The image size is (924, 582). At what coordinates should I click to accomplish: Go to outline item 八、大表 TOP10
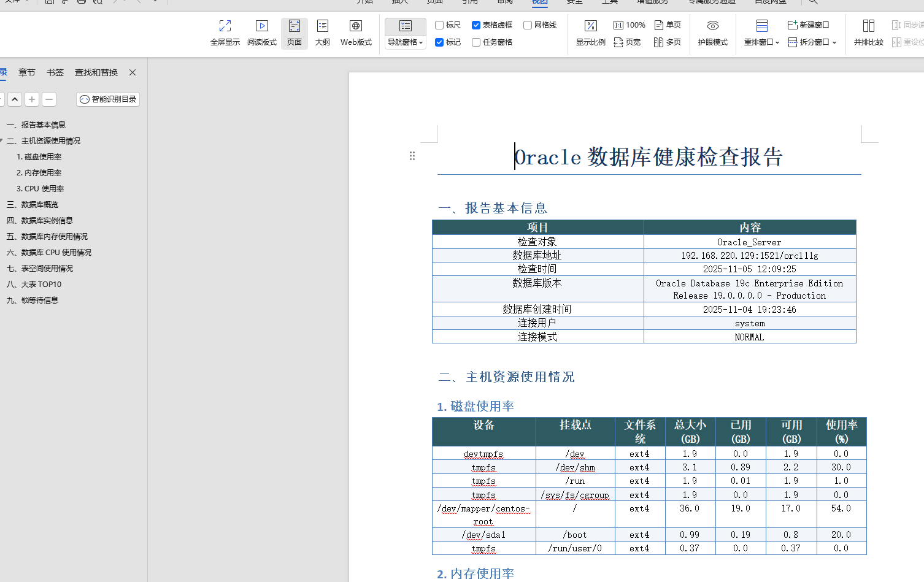click(34, 285)
